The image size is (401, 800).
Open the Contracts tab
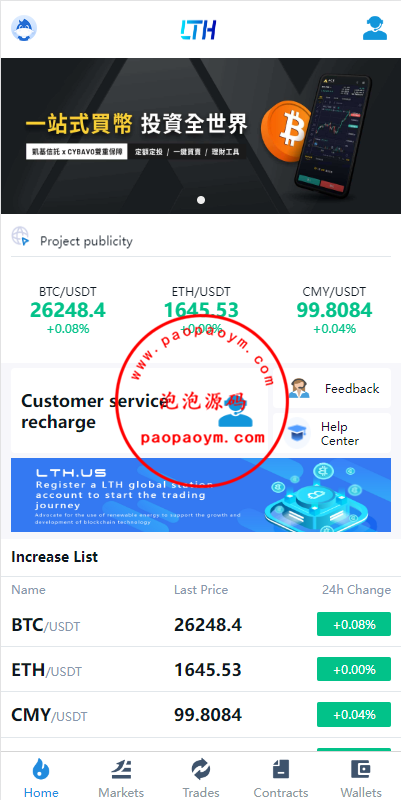pyautogui.click(x=281, y=778)
